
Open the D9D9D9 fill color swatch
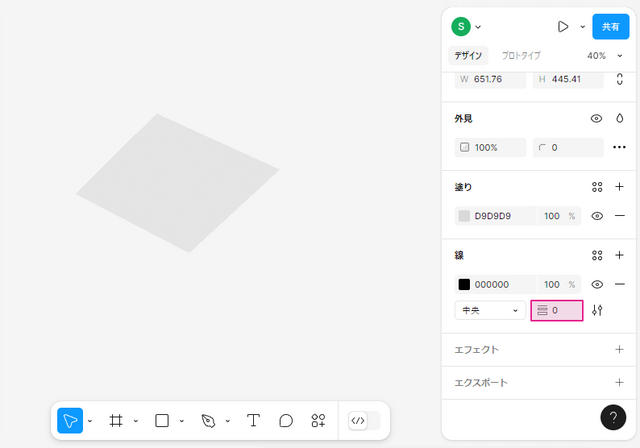[464, 216]
